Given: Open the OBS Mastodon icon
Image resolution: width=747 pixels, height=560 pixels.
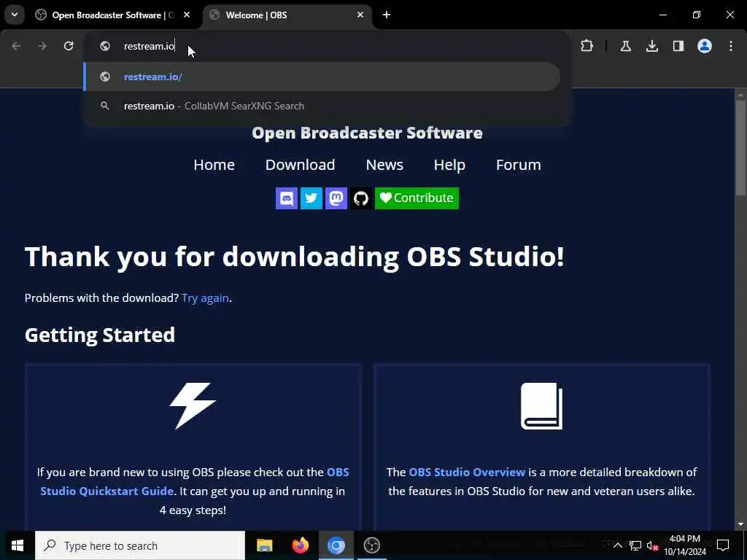Looking at the screenshot, I should tap(336, 198).
